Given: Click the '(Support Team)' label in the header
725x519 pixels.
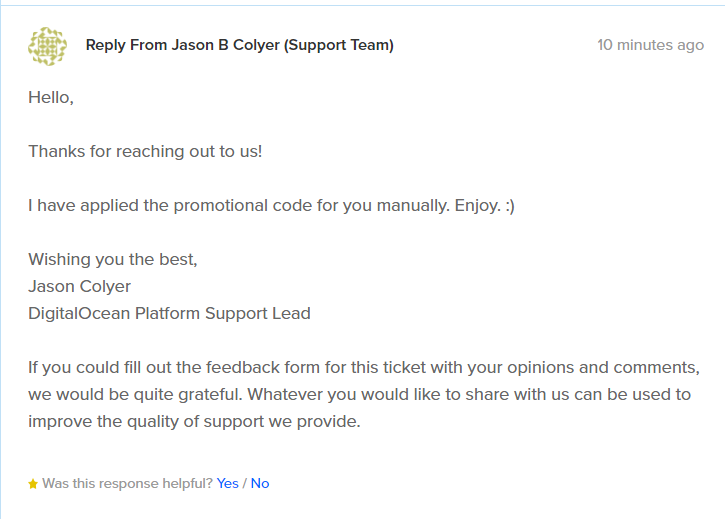Looking at the screenshot, I should pyautogui.click(x=339, y=45).
